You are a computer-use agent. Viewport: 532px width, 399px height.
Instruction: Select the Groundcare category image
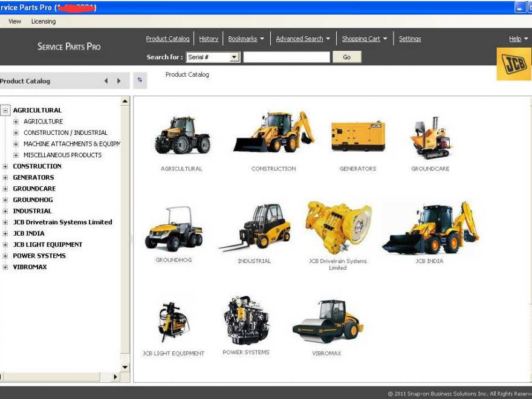click(430, 138)
